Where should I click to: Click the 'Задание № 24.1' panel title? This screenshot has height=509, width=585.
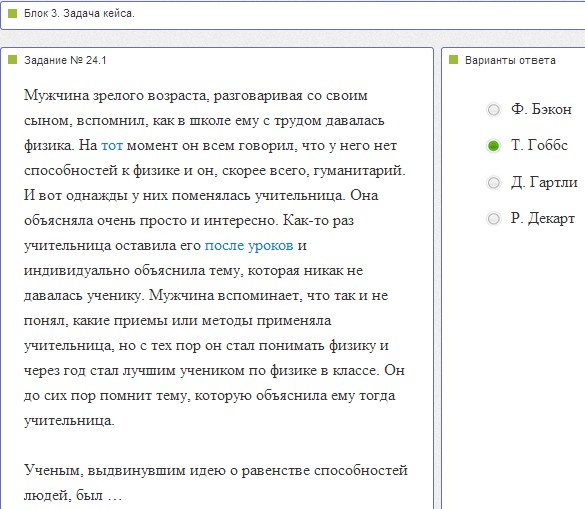pyautogui.click(x=65, y=60)
